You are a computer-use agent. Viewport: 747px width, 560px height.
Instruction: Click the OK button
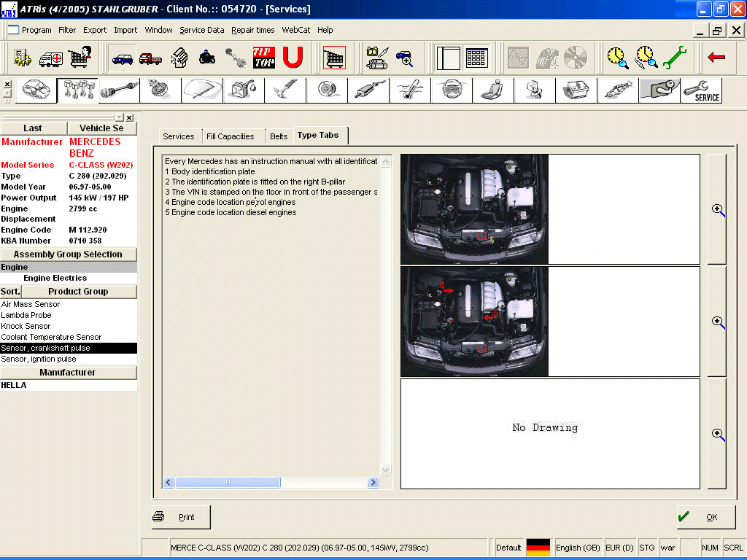[706, 517]
